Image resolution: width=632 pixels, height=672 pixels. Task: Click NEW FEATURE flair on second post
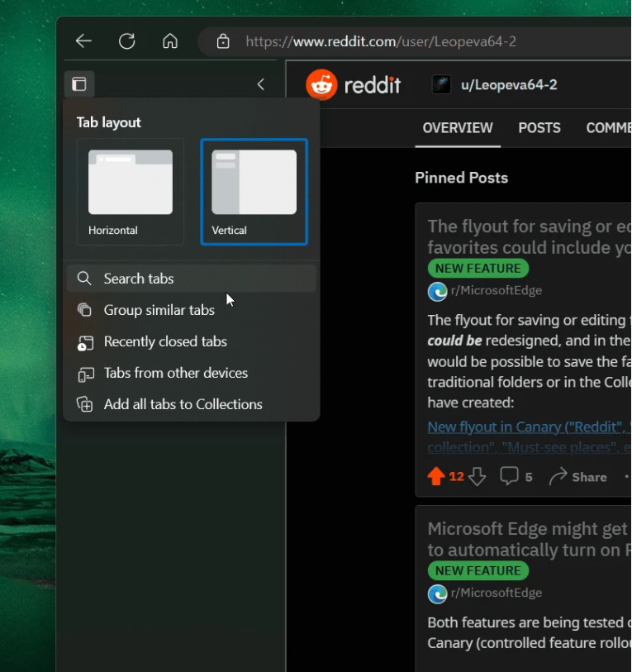pos(478,570)
